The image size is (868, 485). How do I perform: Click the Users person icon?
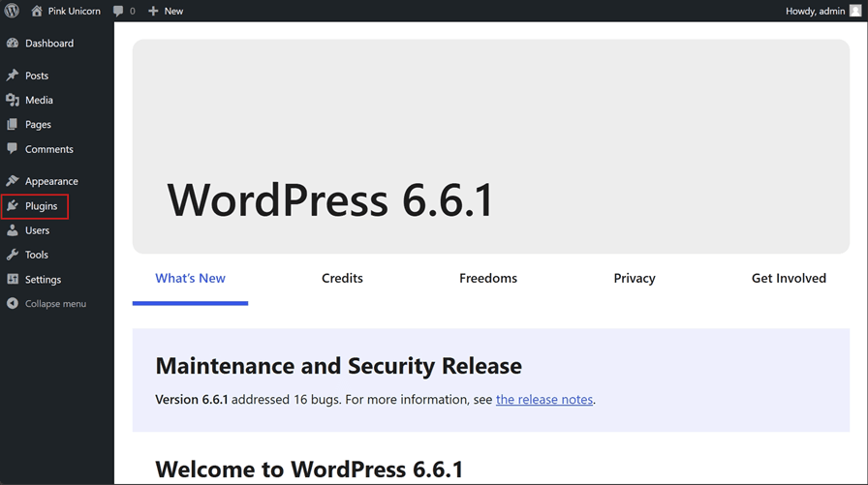13,230
